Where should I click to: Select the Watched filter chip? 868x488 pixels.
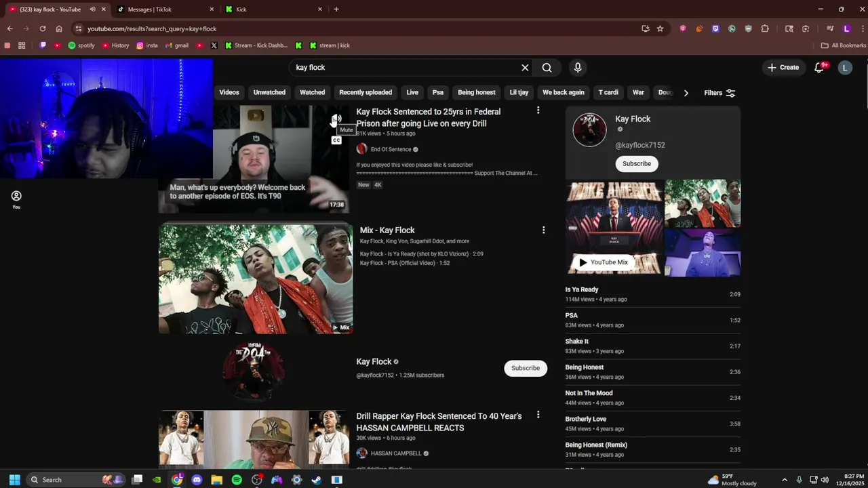313,92
